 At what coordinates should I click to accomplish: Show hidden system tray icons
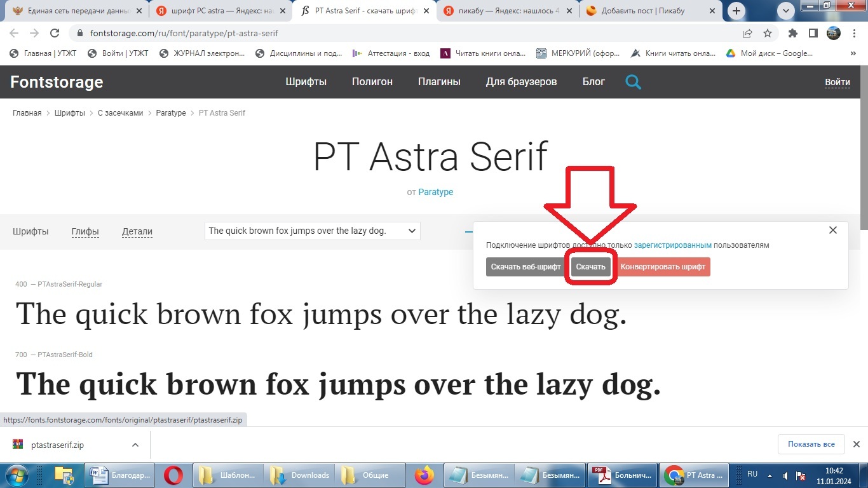[770, 475]
